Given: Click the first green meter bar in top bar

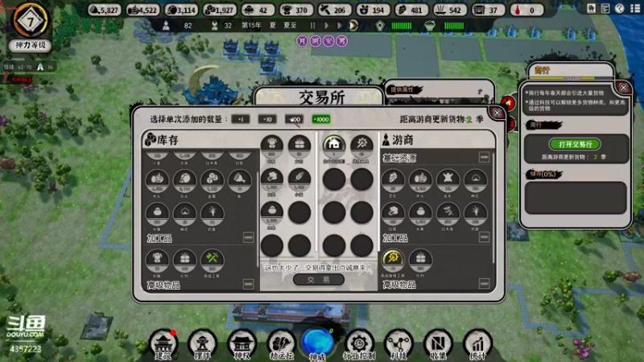Looking at the screenshot, I should coord(402,26).
